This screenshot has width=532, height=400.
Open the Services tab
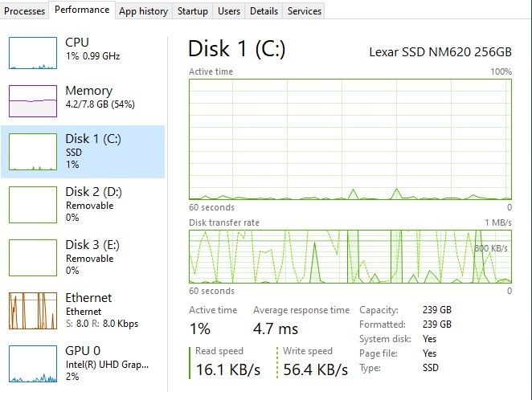tap(305, 11)
